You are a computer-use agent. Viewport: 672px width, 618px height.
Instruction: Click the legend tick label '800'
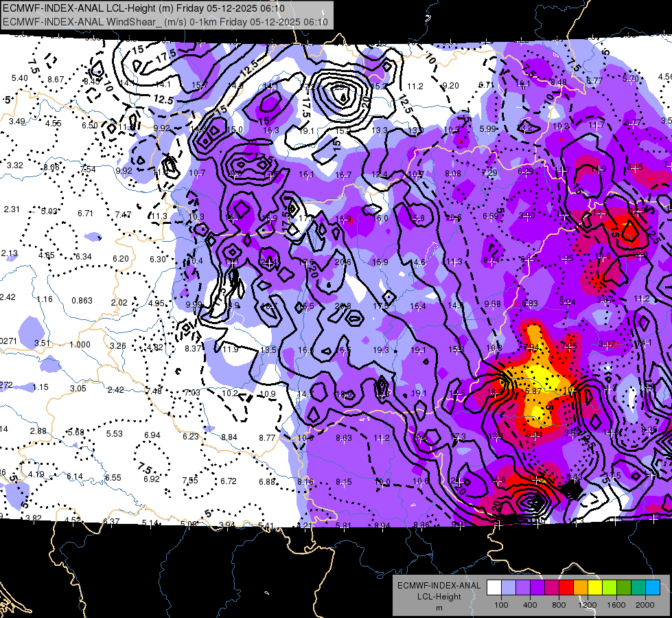(559, 605)
